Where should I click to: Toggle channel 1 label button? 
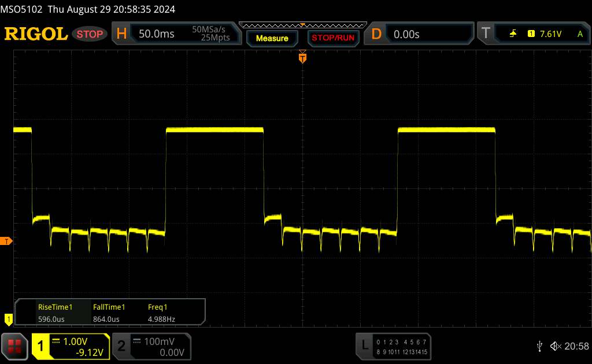40,346
